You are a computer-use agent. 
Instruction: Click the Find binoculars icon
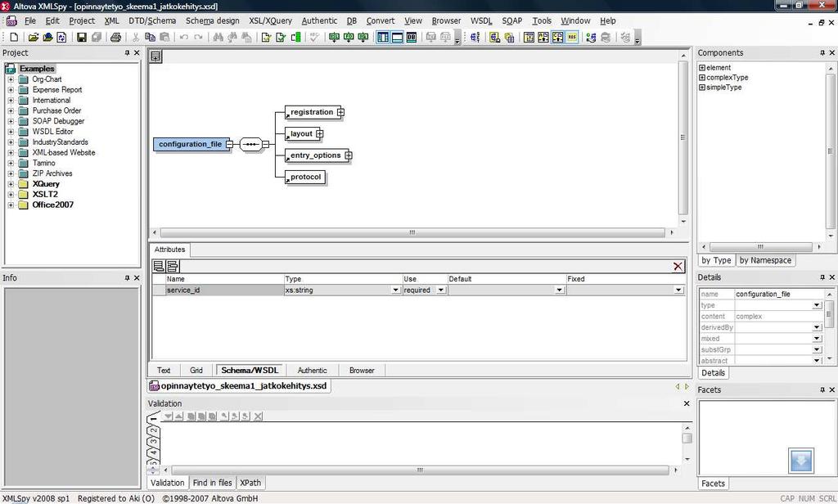click(218, 38)
